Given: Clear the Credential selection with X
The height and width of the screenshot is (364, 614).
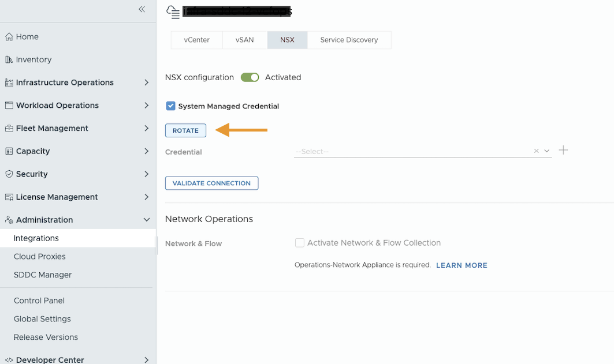Looking at the screenshot, I should click(536, 151).
